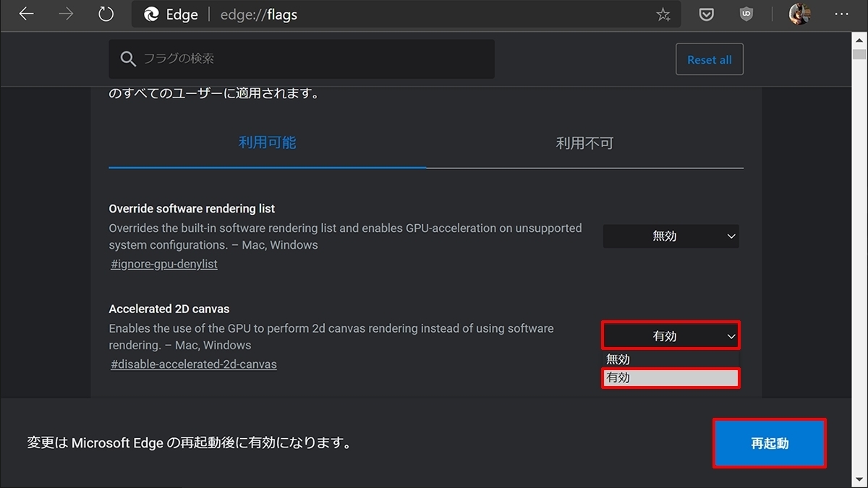Open the Pocket extension icon
This screenshot has width=868, height=488.
point(707,14)
